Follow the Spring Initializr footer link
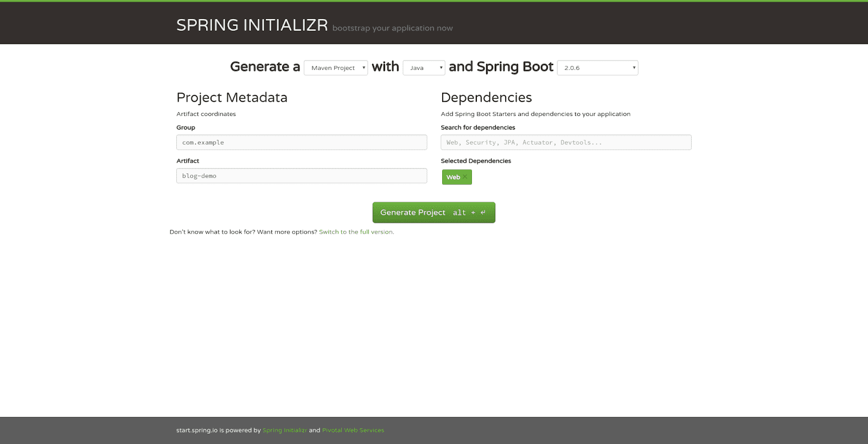The width and height of the screenshot is (868, 444). 284,430
